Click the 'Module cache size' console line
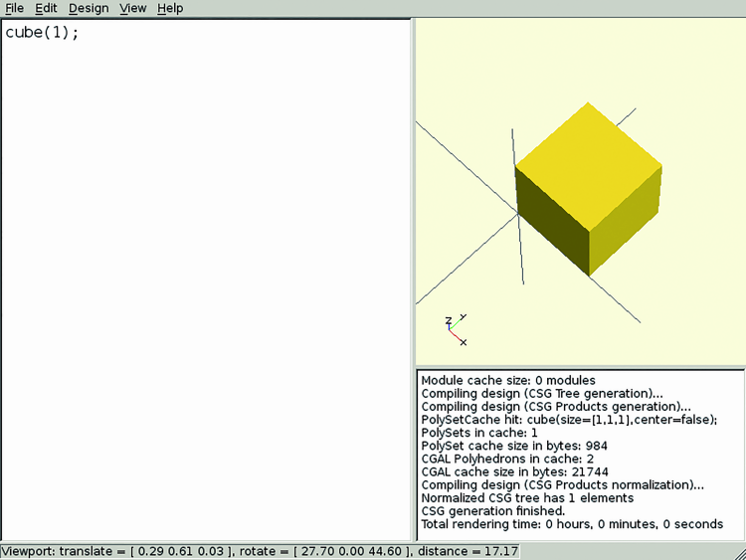The width and height of the screenshot is (746, 560). point(507,380)
